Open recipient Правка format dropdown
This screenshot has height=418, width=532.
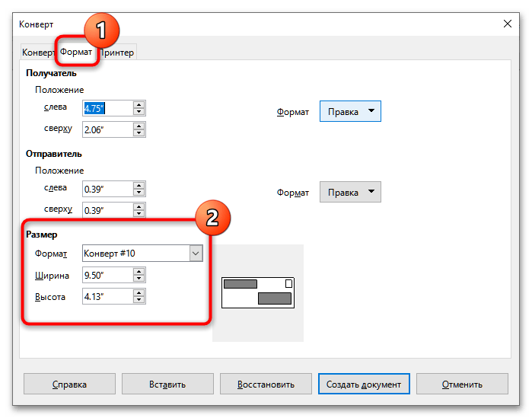point(349,111)
